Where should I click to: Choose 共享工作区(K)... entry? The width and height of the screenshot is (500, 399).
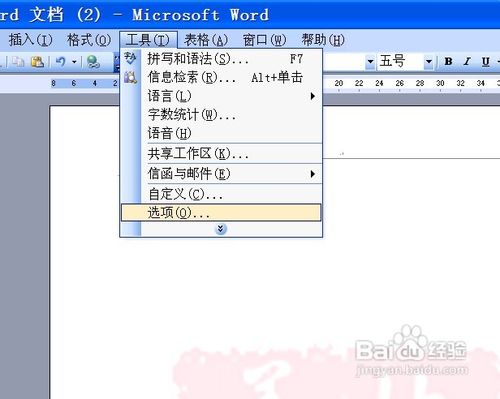click(221, 154)
